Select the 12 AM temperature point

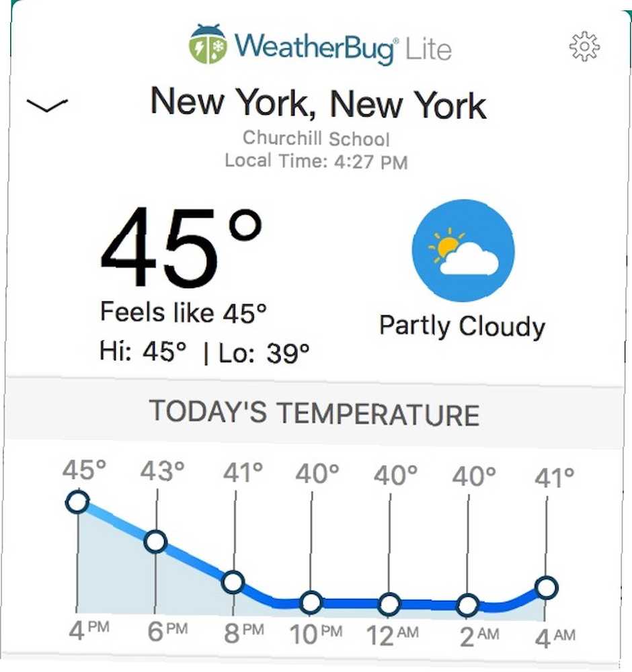389,604
